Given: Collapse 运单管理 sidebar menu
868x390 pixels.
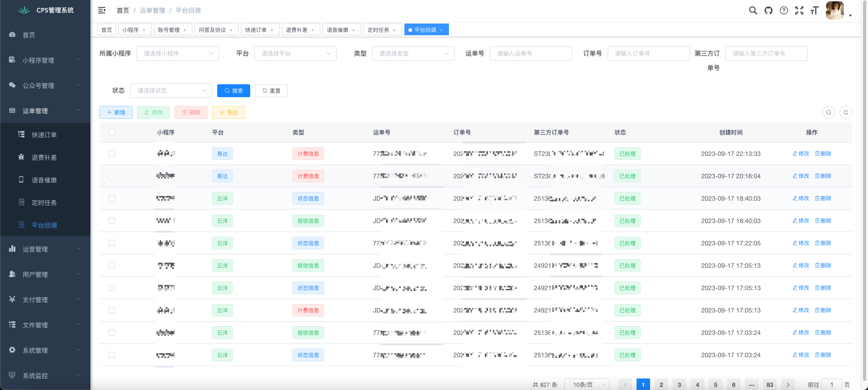Looking at the screenshot, I should pos(45,110).
